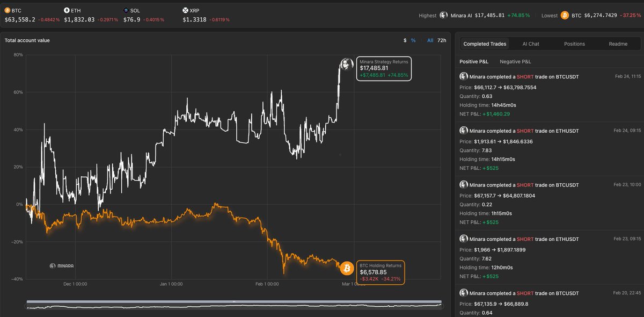Select the Negative P&L filter
Viewport: 644px width, 317px height.
[515, 62]
